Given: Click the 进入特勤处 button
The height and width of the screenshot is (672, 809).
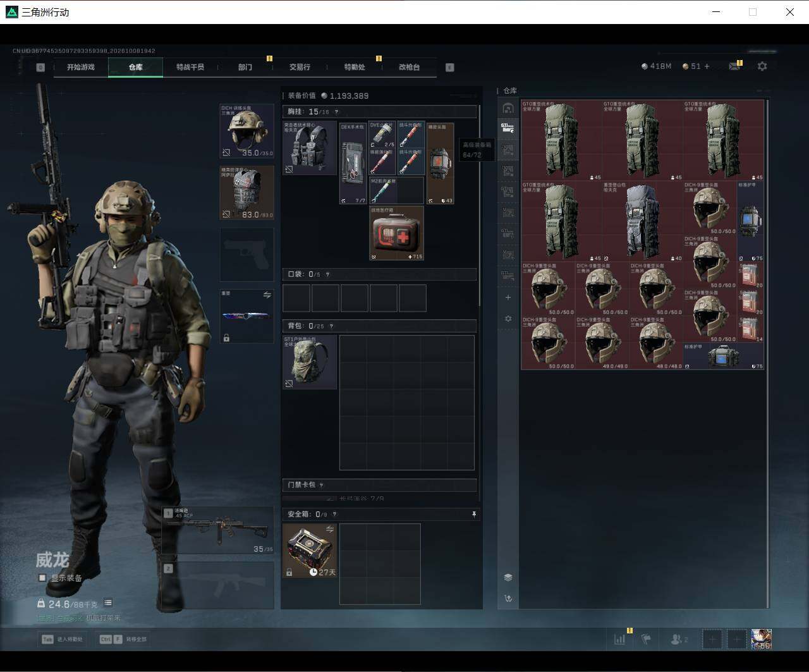Looking at the screenshot, I should 63,639.
